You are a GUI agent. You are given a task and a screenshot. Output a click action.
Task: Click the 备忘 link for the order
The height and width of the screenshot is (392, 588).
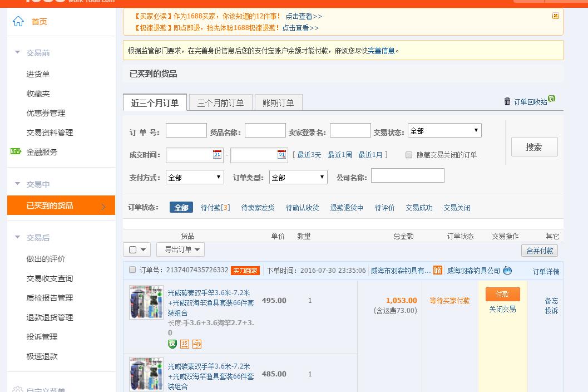551,300
